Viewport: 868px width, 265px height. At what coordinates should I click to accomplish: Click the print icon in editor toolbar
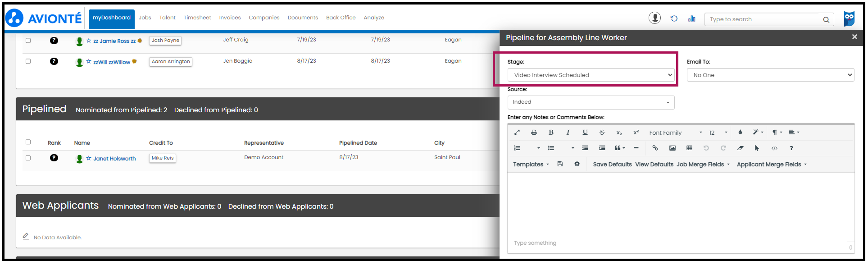click(534, 132)
